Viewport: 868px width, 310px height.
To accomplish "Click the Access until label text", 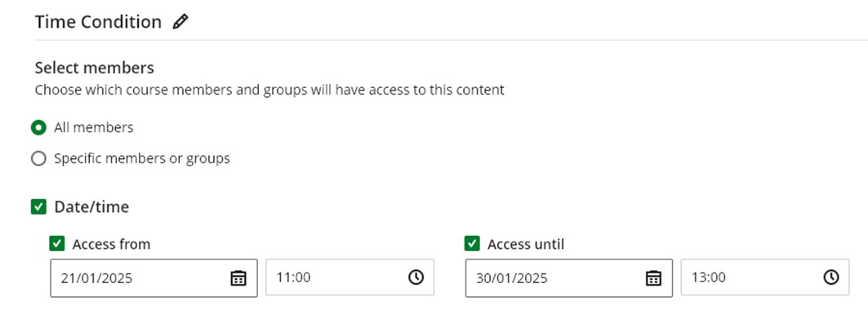I will (526, 244).
